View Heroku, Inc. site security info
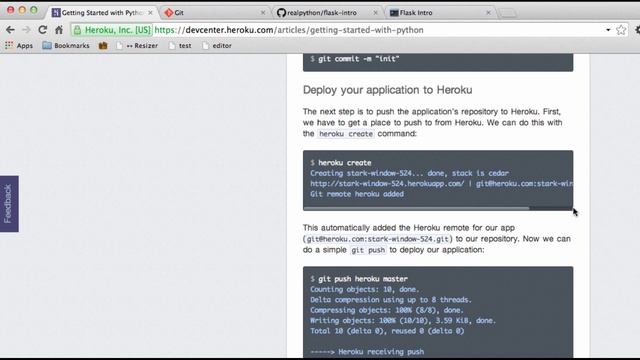The height and width of the screenshot is (360, 640). pyautogui.click(x=112, y=30)
